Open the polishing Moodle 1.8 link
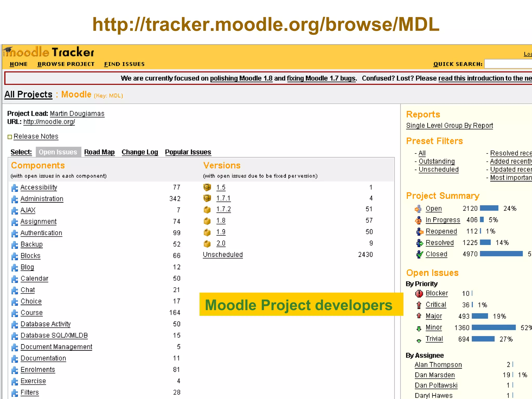 (x=241, y=78)
